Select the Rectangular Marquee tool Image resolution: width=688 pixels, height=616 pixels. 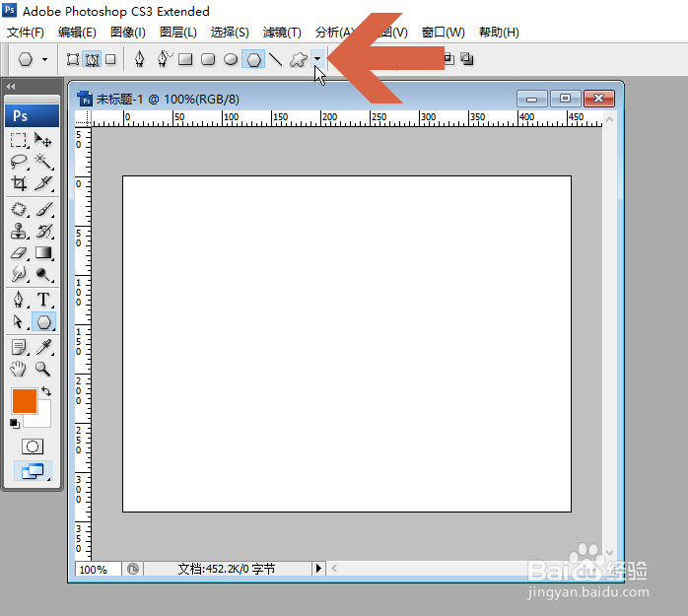19,140
